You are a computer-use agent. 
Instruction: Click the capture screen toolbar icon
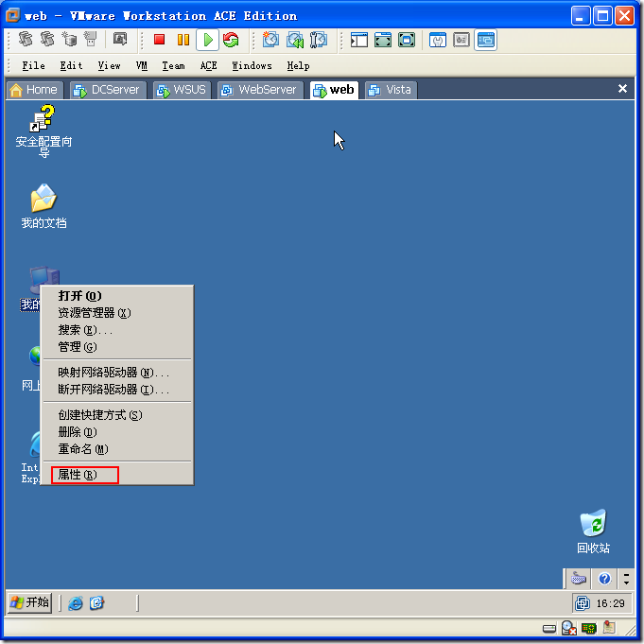point(120,39)
